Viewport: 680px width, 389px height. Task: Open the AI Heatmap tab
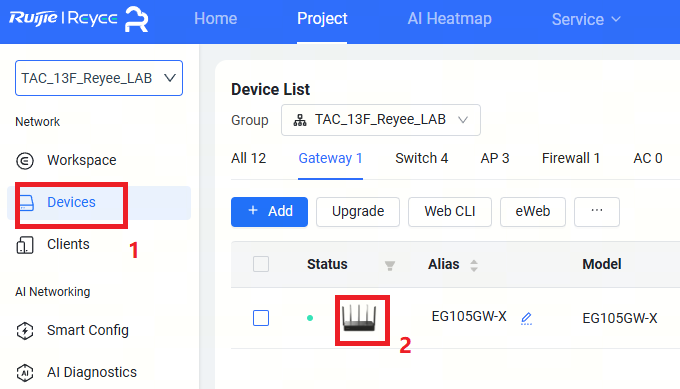tap(449, 19)
